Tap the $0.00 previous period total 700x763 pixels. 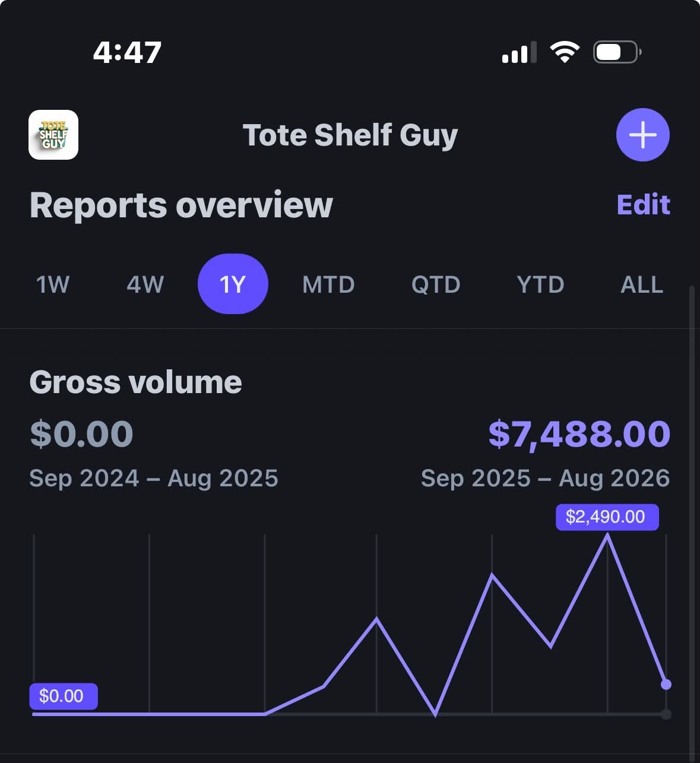click(81, 433)
